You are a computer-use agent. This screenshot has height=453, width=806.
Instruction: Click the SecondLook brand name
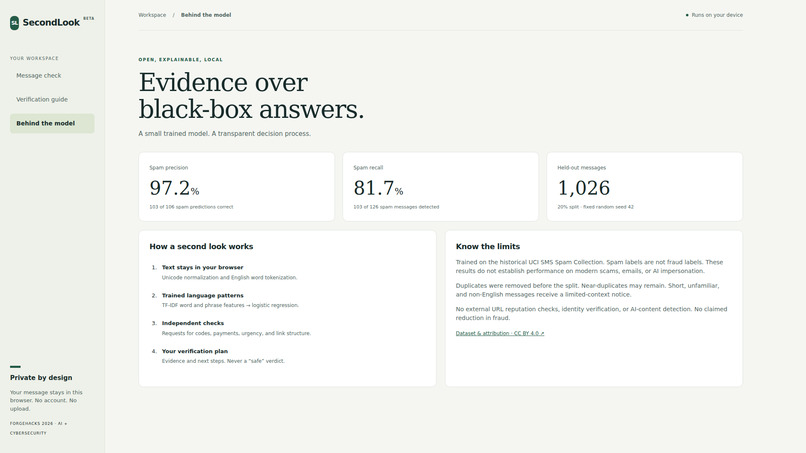51,23
